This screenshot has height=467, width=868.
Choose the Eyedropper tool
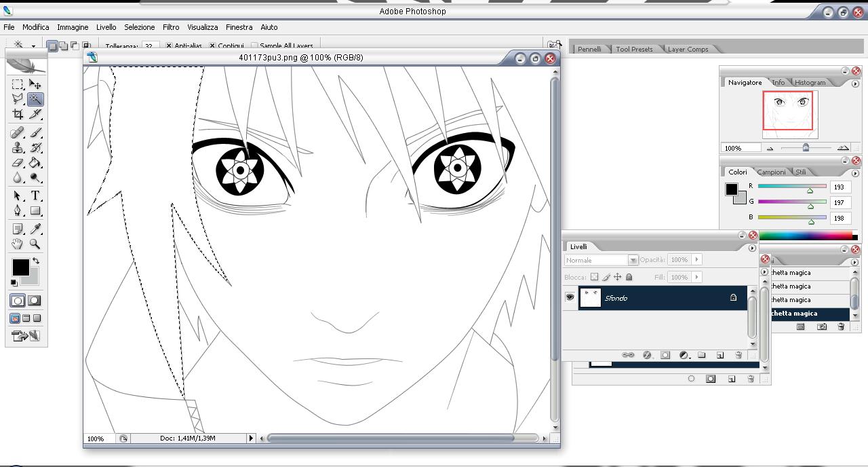tap(35, 229)
